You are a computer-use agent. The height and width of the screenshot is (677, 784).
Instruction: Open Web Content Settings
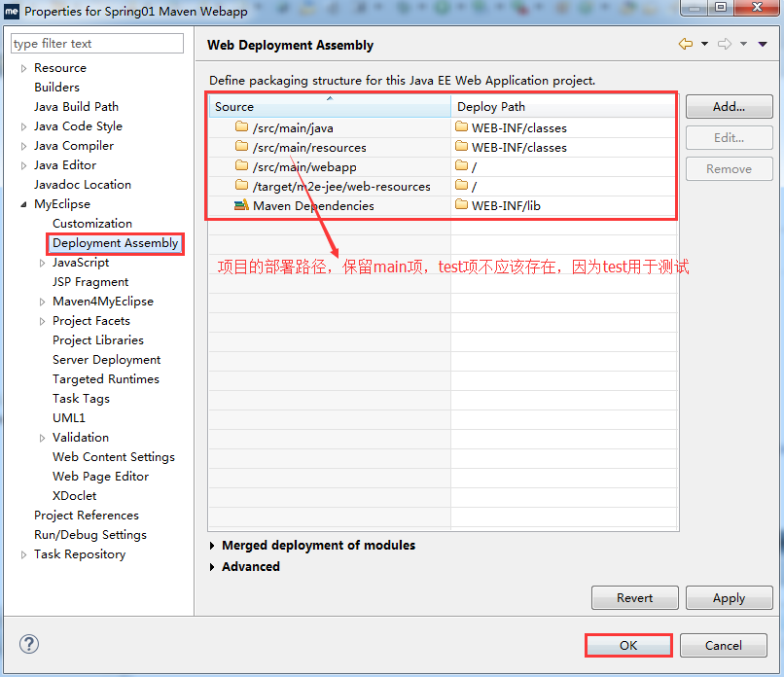(114, 457)
